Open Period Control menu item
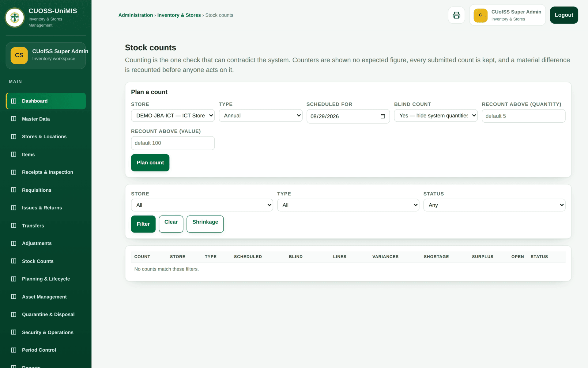Image resolution: width=588 pixels, height=368 pixels. click(46, 350)
